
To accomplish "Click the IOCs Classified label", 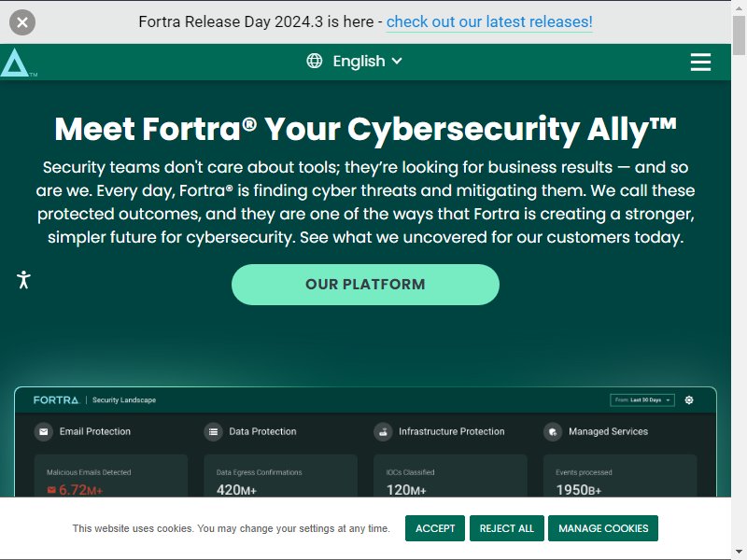I will pyautogui.click(x=410, y=472).
